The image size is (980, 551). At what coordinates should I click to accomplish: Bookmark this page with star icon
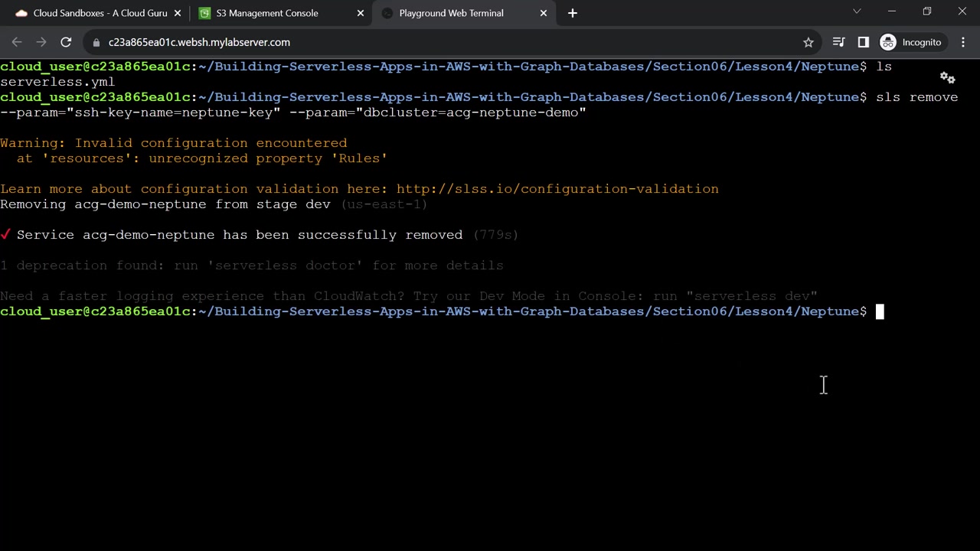pyautogui.click(x=808, y=42)
